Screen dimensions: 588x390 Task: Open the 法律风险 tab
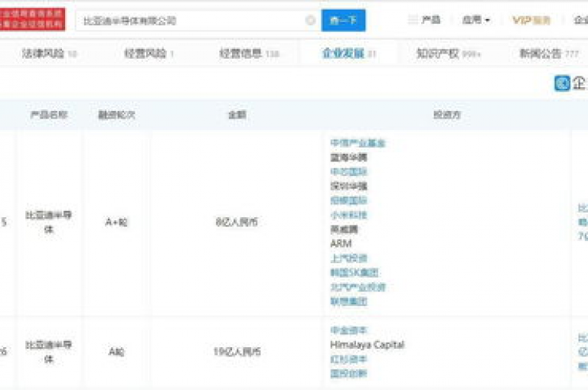coord(49,54)
